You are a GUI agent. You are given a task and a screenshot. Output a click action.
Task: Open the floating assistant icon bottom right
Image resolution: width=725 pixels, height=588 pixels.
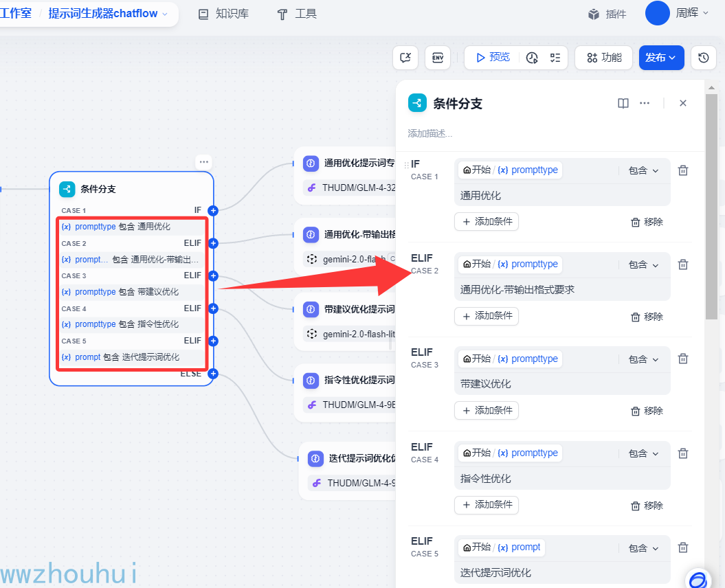click(x=698, y=580)
